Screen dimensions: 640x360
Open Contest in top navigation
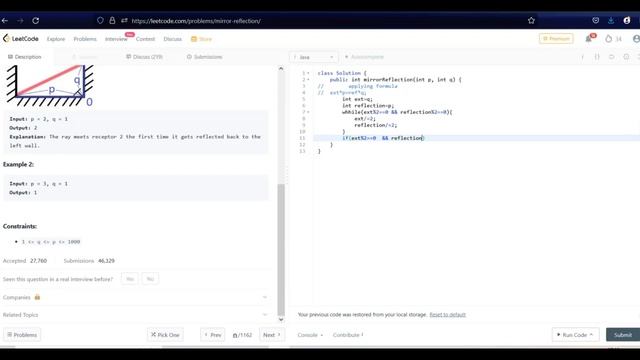[145, 39]
